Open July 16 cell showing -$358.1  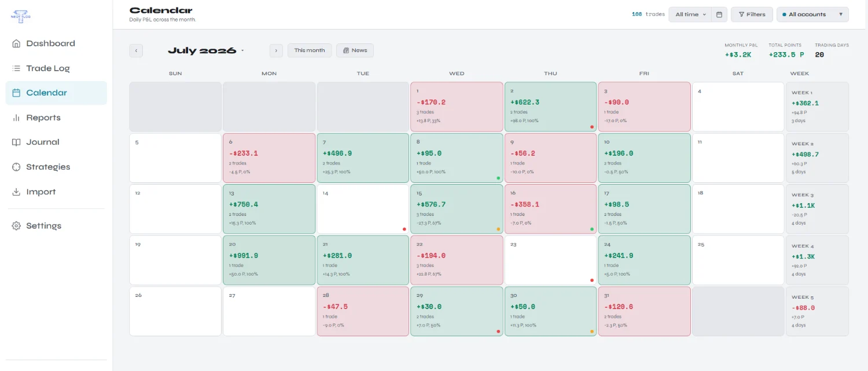pos(550,209)
